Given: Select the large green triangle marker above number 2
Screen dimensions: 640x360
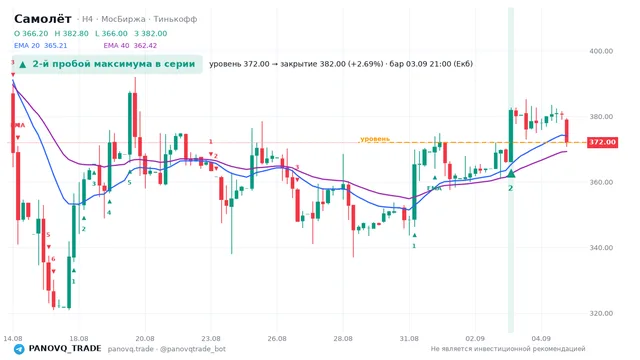Looking at the screenshot, I should pyautogui.click(x=511, y=173).
